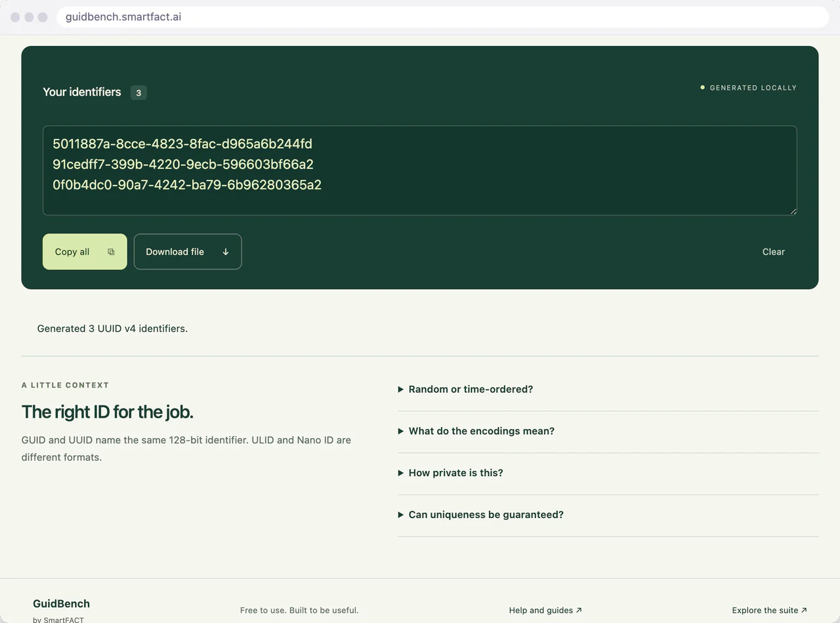Click the A LITTLE CONTEXT label
Viewport: 840px width, 623px height.
click(65, 385)
